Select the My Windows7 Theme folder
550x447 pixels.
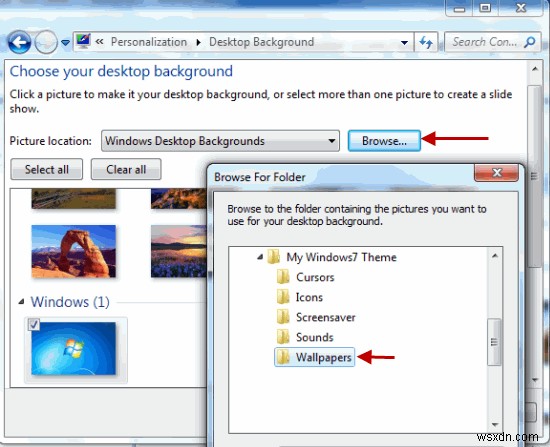click(x=341, y=257)
